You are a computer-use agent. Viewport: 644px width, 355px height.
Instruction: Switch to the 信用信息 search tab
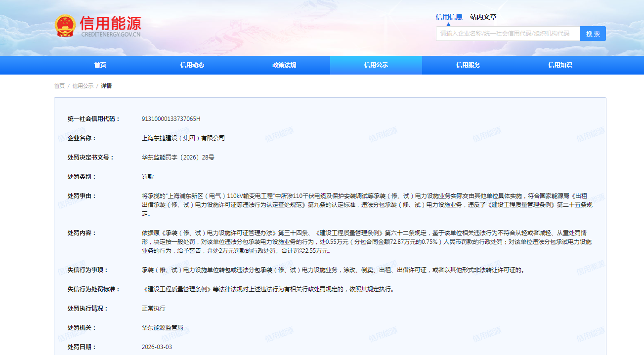(449, 17)
